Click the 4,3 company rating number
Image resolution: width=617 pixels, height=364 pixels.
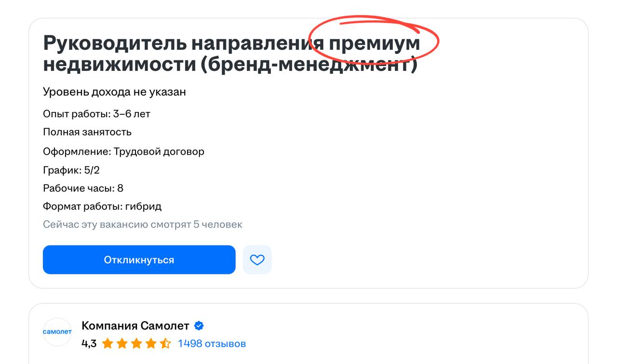coord(89,344)
